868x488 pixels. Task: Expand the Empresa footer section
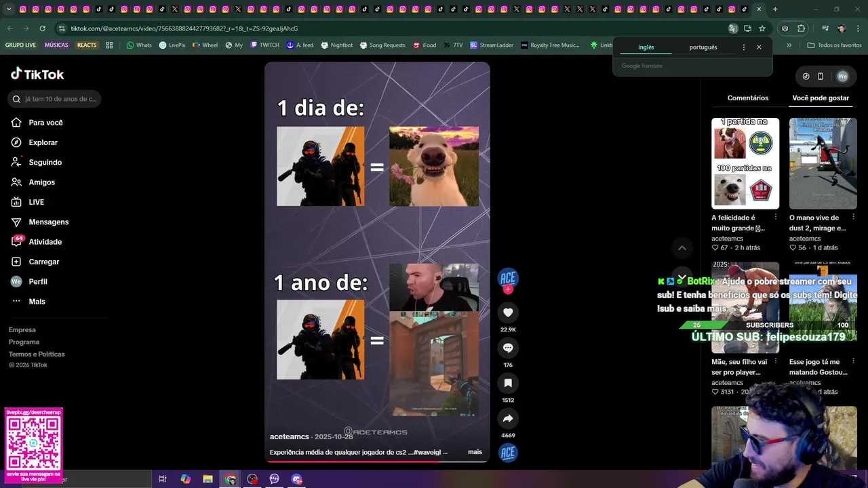pyautogui.click(x=22, y=330)
